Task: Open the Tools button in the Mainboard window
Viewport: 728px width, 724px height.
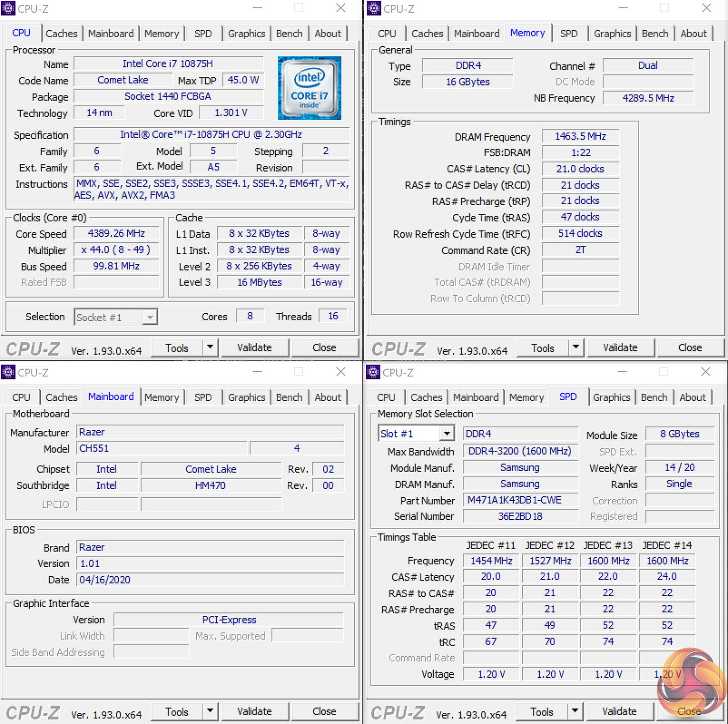Action: [177, 711]
